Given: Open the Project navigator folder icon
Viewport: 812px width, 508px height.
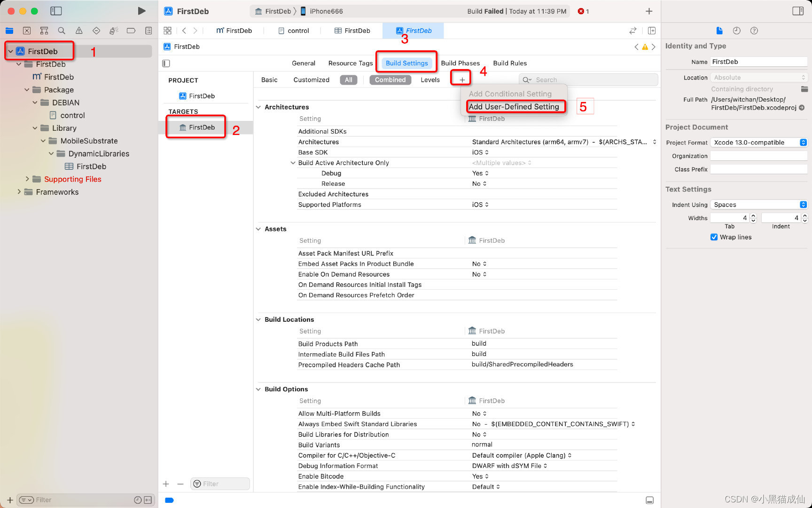Looking at the screenshot, I should pos(9,31).
